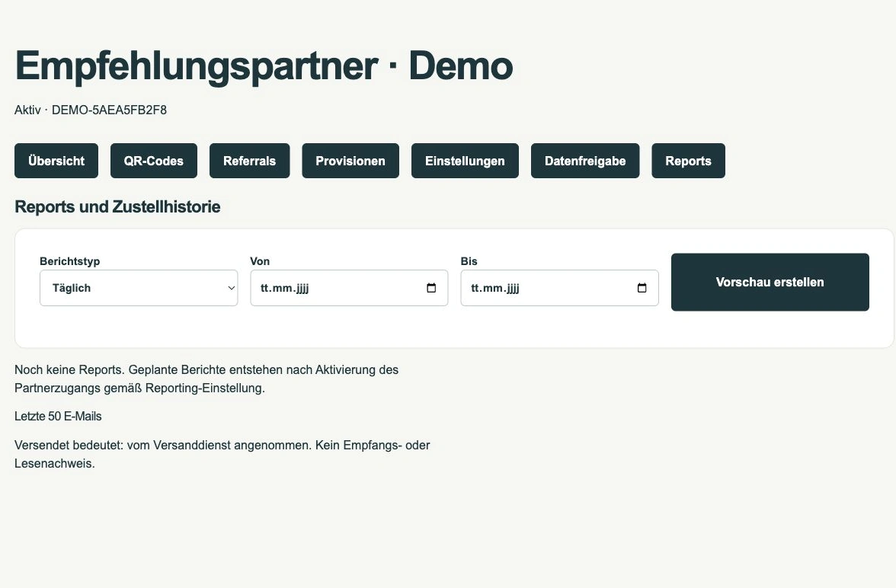
Task: Open the Reports tab
Action: 689,161
